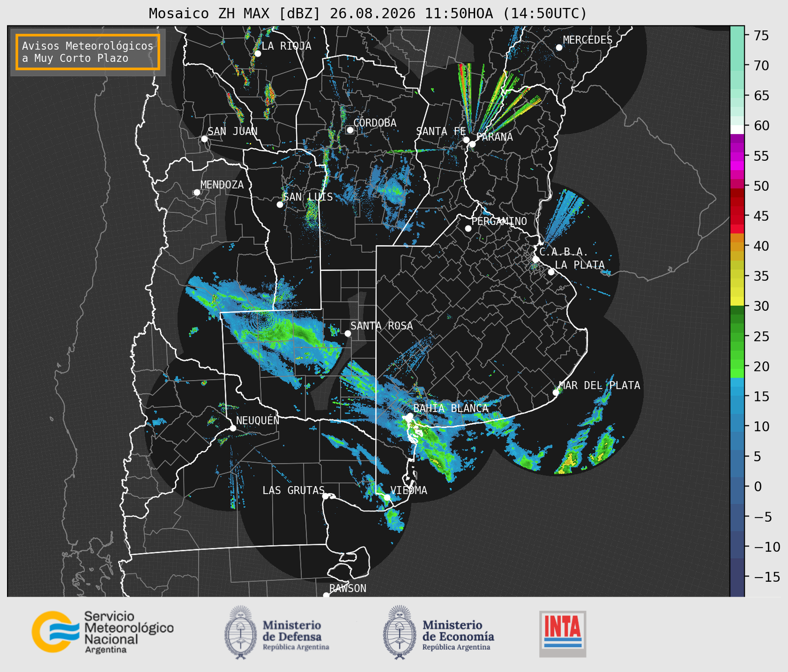
Task: Click the Neuquén city marker dot
Action: pyautogui.click(x=233, y=428)
